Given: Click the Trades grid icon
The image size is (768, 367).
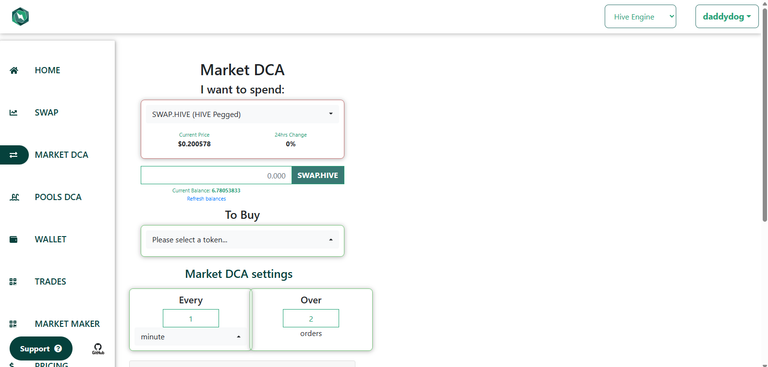Looking at the screenshot, I should coord(14,281).
